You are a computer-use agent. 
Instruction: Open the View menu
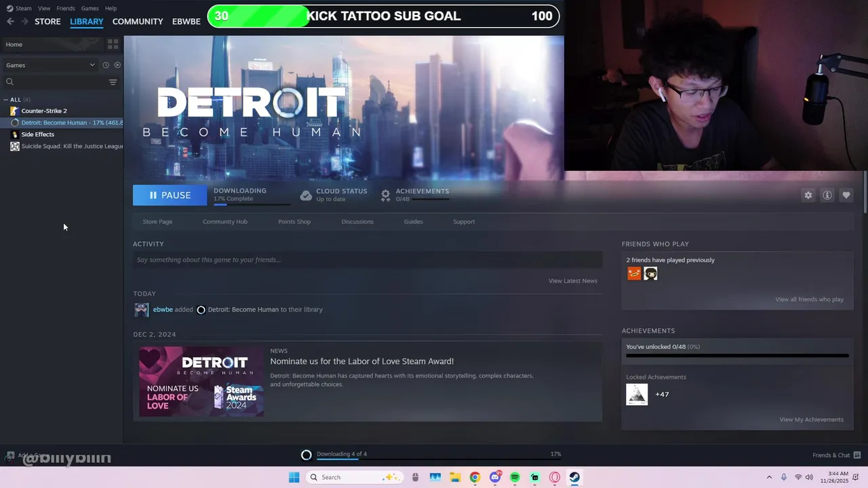click(44, 8)
